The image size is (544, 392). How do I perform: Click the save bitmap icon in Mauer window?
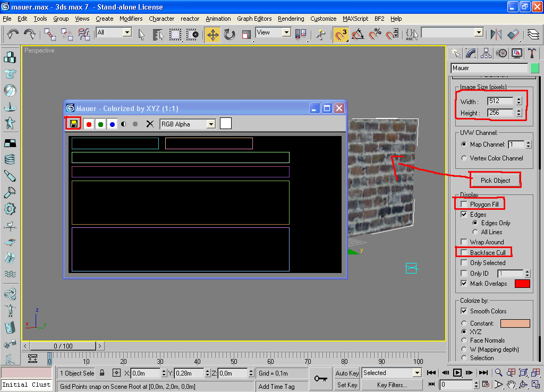click(x=73, y=124)
